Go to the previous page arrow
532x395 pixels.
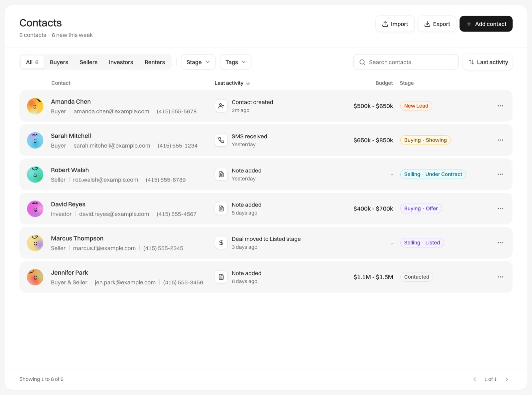475,379
